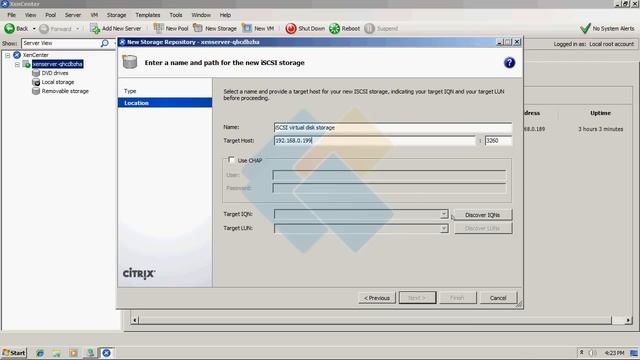The image size is (640, 360).
Task: Select the Location wizard step
Action: [x=165, y=103]
